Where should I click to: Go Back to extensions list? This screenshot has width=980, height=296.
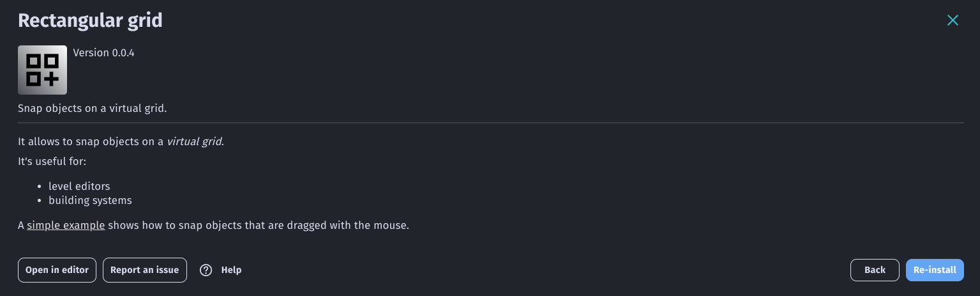pos(875,270)
